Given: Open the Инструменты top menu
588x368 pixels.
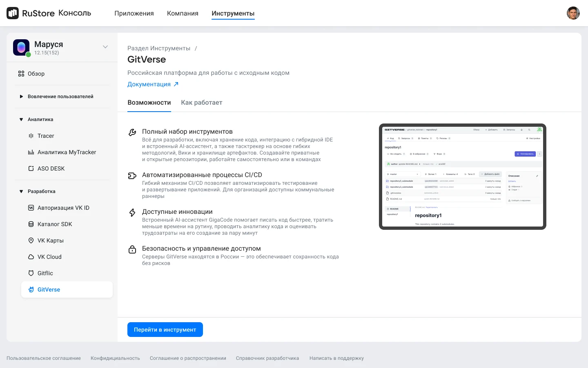Looking at the screenshot, I should [233, 13].
